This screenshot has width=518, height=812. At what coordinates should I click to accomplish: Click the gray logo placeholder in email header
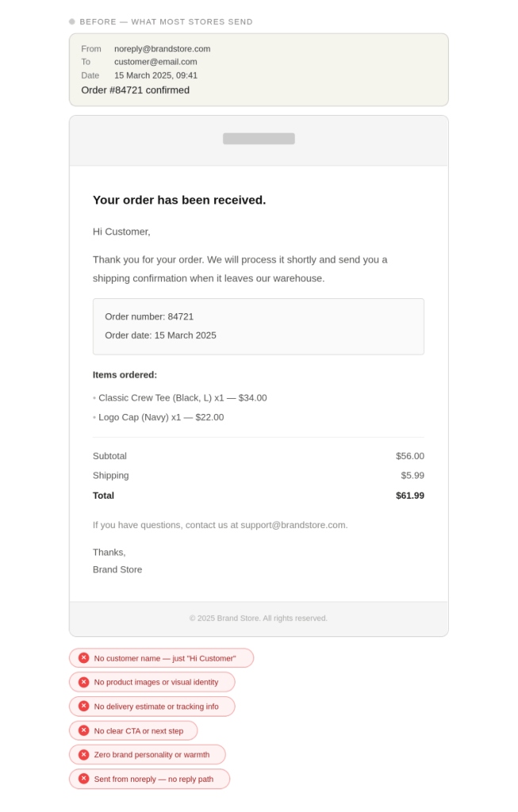tap(259, 139)
